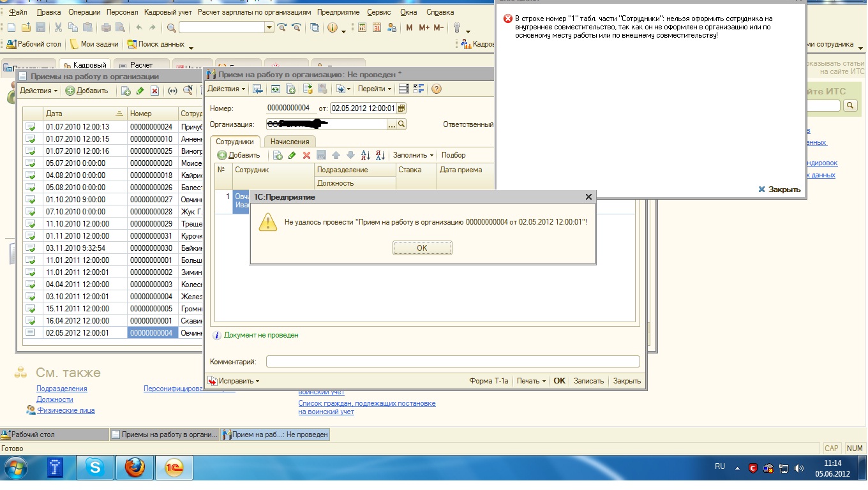Open the Исправить dropdown
868x490 pixels.
click(234, 381)
